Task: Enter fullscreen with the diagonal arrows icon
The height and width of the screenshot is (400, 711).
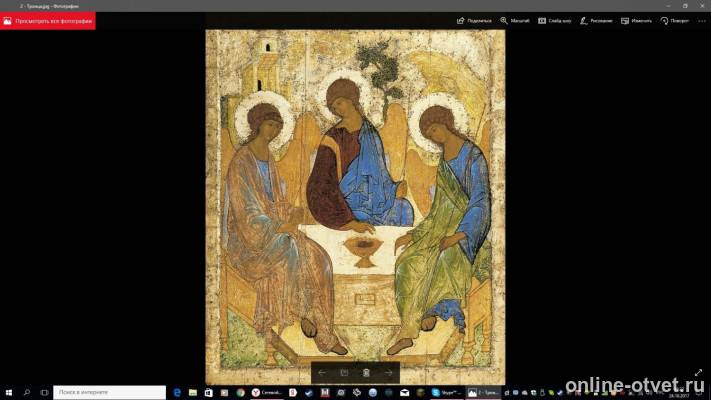Action: [698, 372]
